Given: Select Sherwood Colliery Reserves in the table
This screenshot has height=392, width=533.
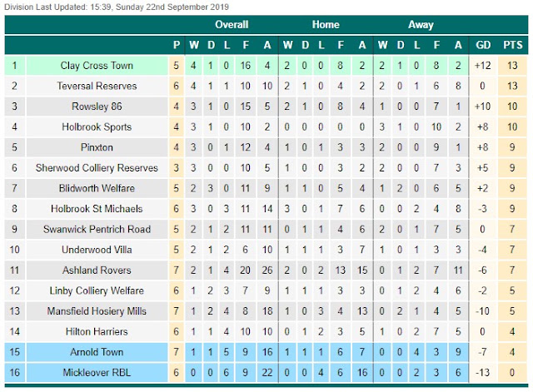Looking at the screenshot, I should tap(97, 168).
